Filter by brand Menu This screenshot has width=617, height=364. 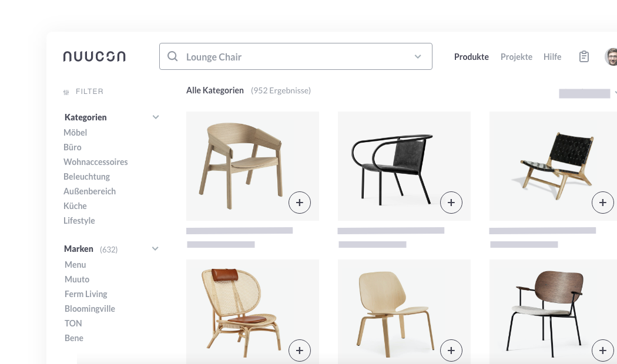(x=75, y=265)
